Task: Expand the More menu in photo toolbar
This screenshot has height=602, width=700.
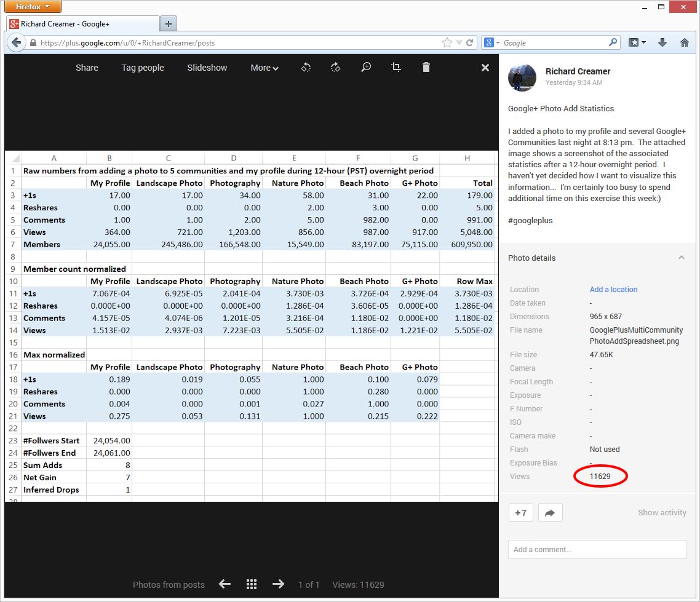Action: tap(264, 68)
